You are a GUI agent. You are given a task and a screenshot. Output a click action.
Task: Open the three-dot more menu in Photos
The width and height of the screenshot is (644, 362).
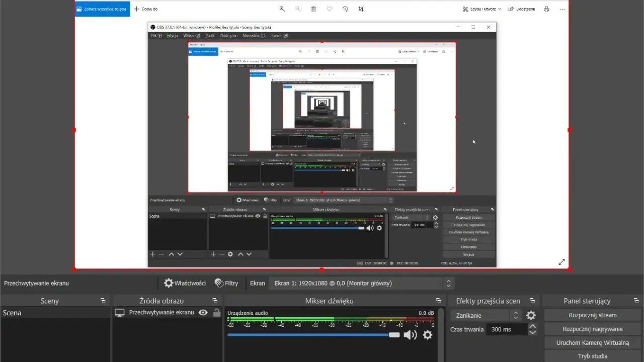[x=562, y=9]
